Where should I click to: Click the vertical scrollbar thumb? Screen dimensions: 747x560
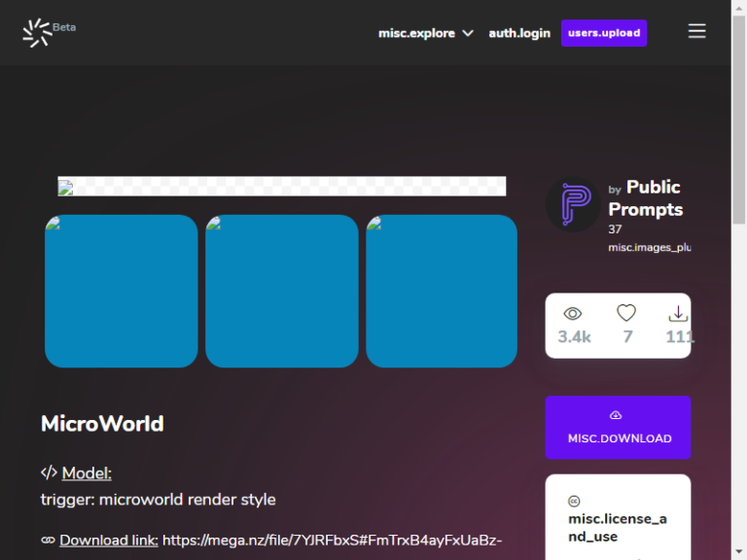coord(739,119)
